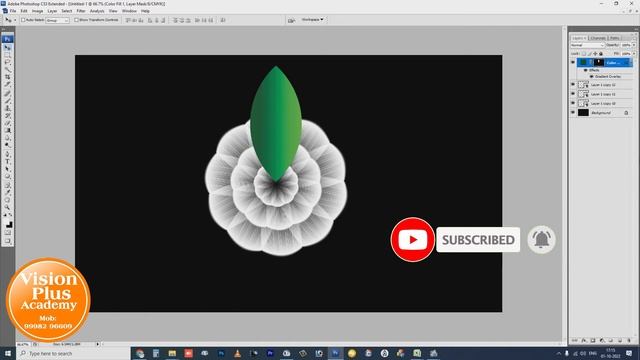
Task: Hide the Background layer eye
Action: pyautogui.click(x=573, y=112)
